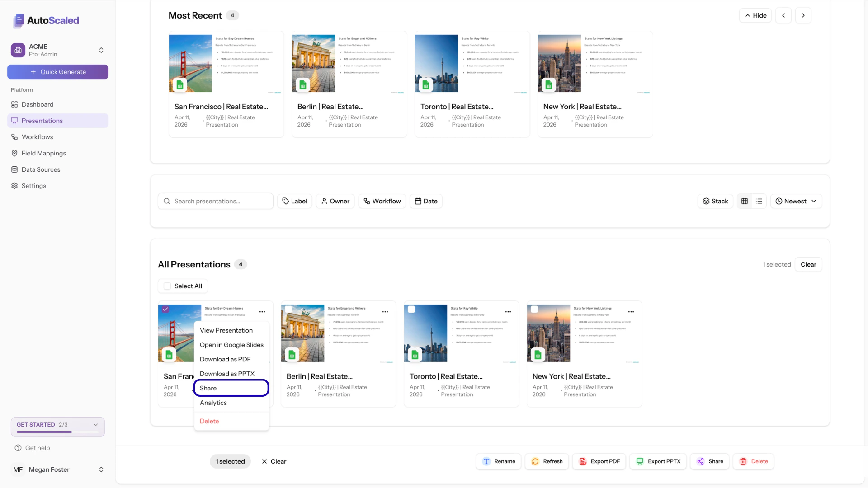Open the Newest sorting dropdown
The image size is (868, 488).
pyautogui.click(x=796, y=201)
